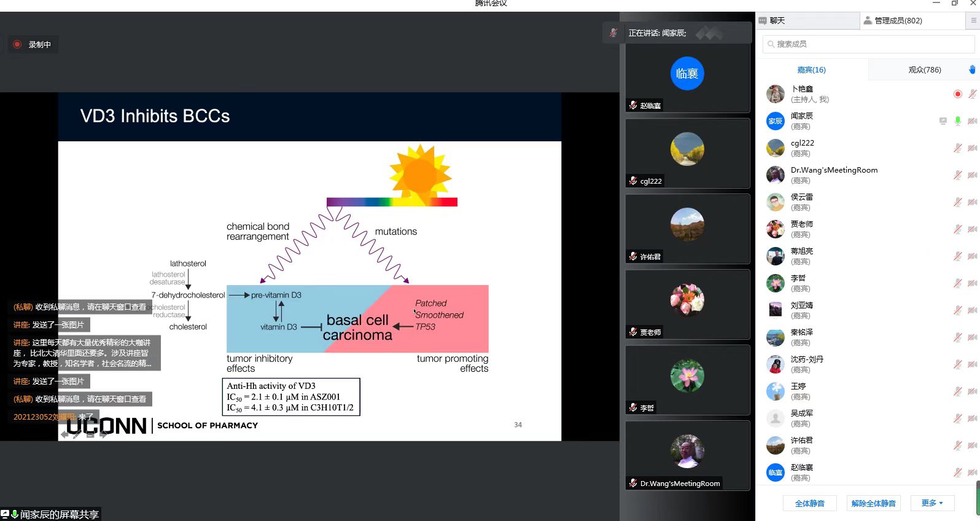The width and height of the screenshot is (980, 521).
Task: Click the 全体静音 mute all button
Action: click(809, 503)
